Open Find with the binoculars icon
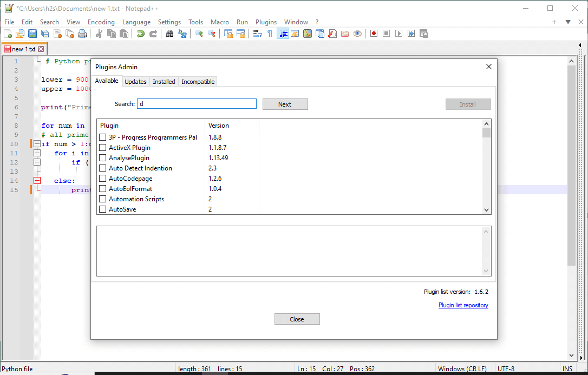The width and height of the screenshot is (588, 375). point(170,34)
